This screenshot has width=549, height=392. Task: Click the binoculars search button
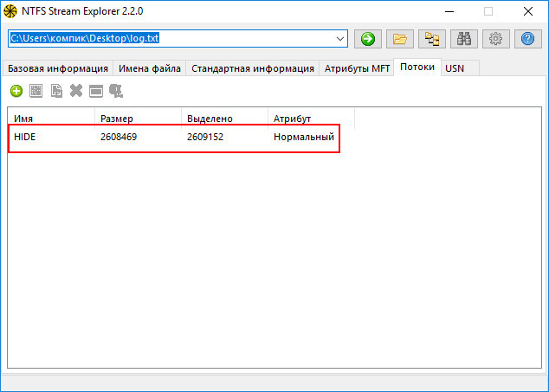[463, 39]
